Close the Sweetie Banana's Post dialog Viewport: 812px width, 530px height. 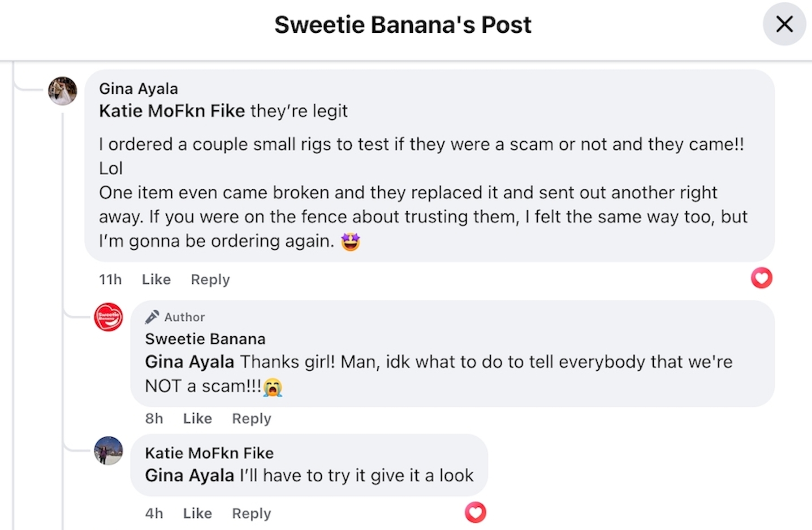point(784,24)
